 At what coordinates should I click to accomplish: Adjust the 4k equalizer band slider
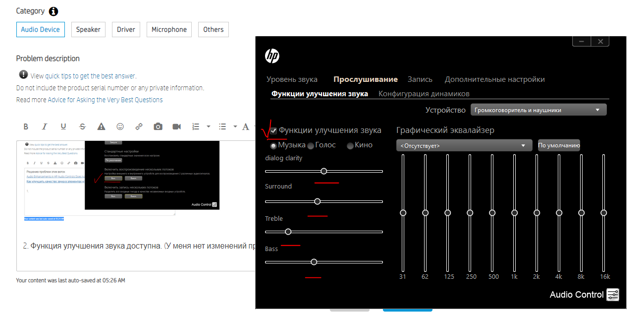point(559,212)
